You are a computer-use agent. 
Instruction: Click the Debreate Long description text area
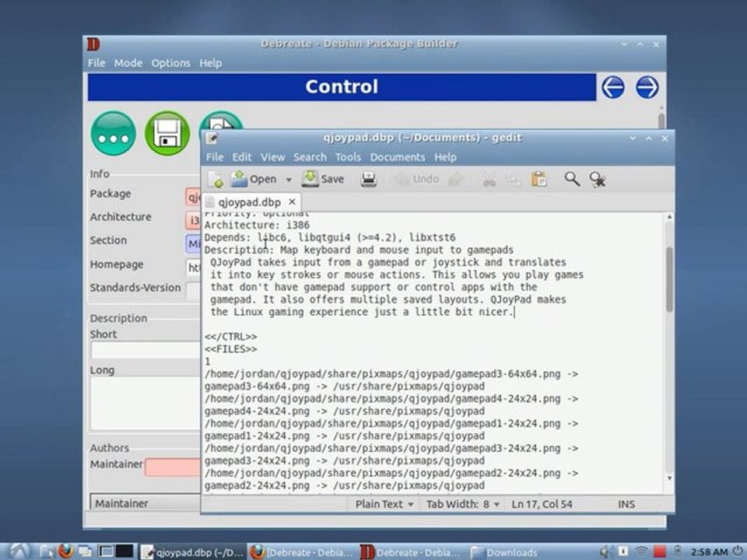[x=146, y=404]
